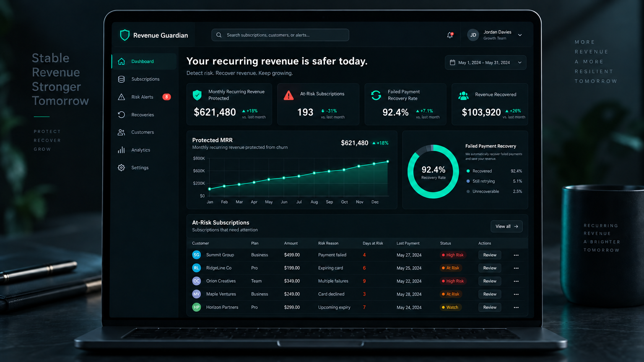Switch to the Dashboard menu item
The width and height of the screenshot is (644, 362).
click(144, 62)
